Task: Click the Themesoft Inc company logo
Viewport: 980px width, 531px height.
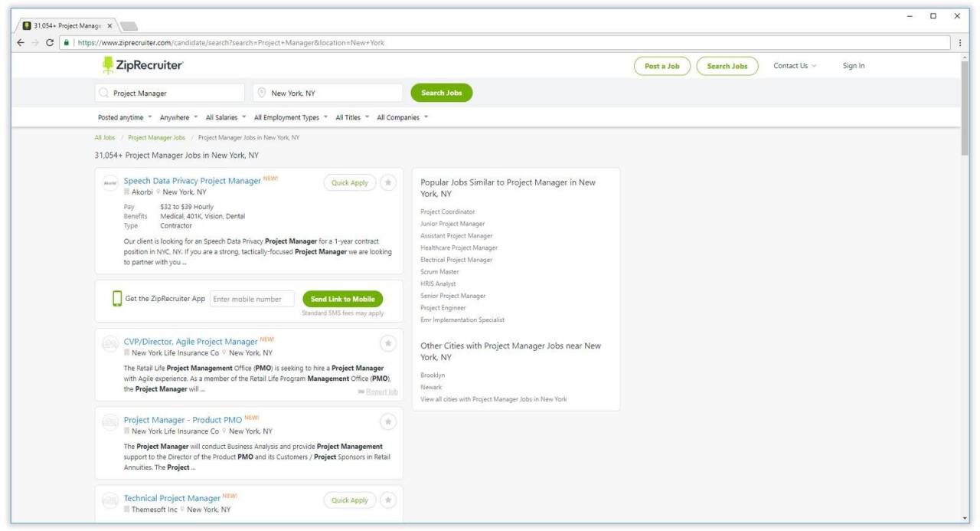Action: point(109,501)
